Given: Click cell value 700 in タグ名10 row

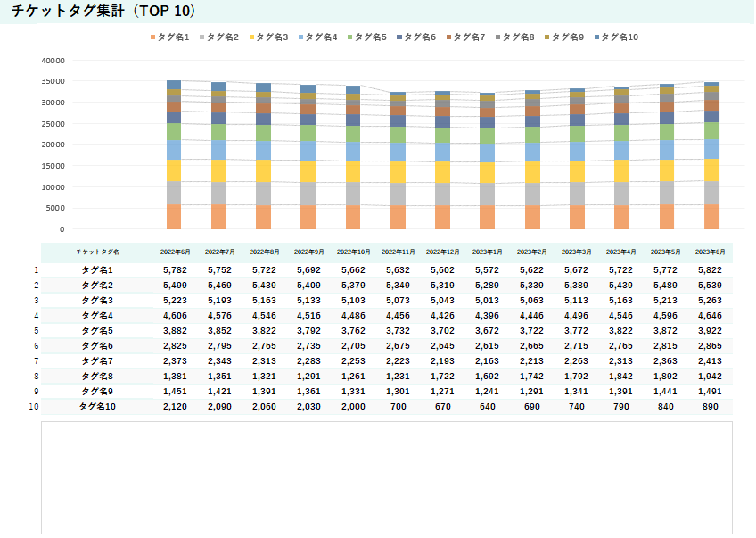Looking at the screenshot, I should (398, 406).
